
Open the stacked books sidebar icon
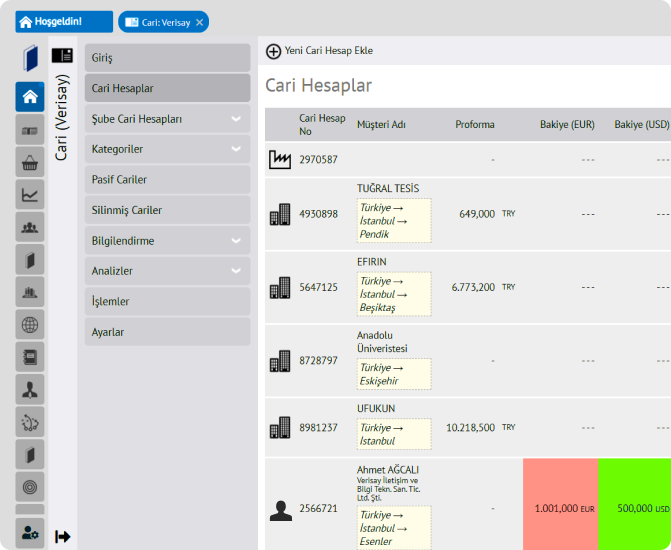pos(30,292)
